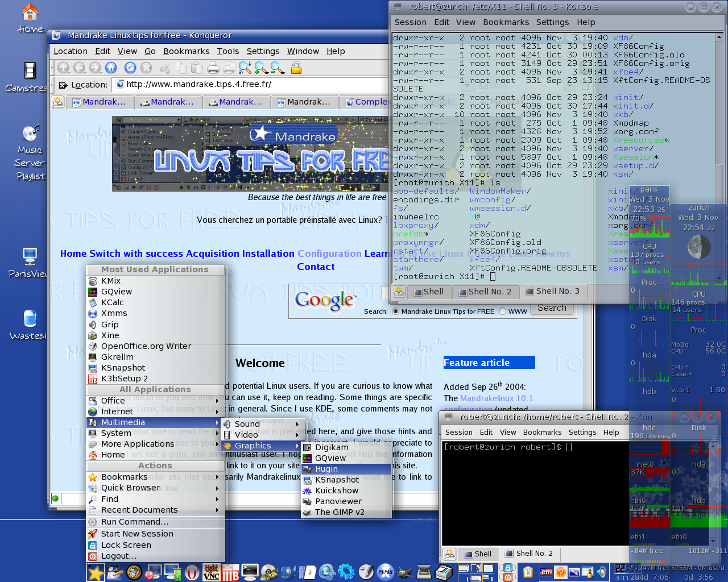Open the speaker volume tray icon
This screenshot has height=582, width=728.
(x=601, y=572)
